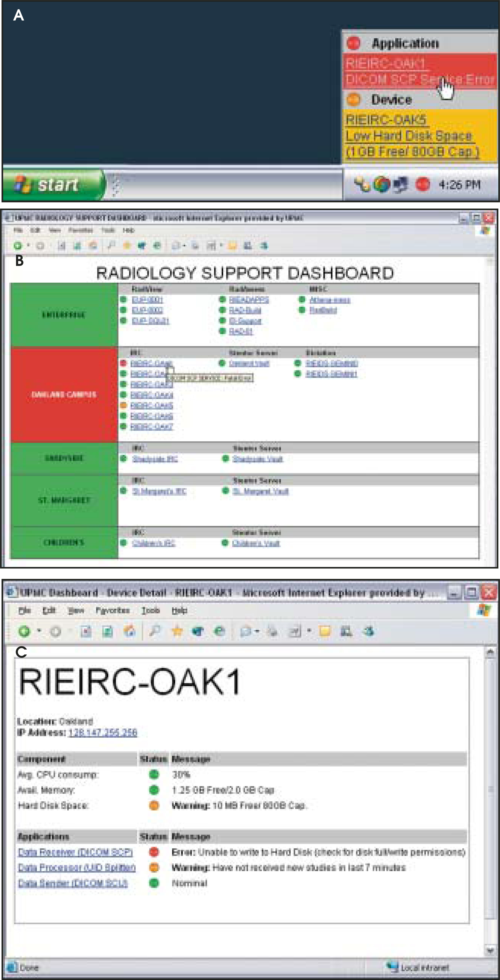Open Mail dropdown arrow in Device Detail toolbar
Image resolution: width=500 pixels, height=980 pixels.
click(x=257, y=631)
